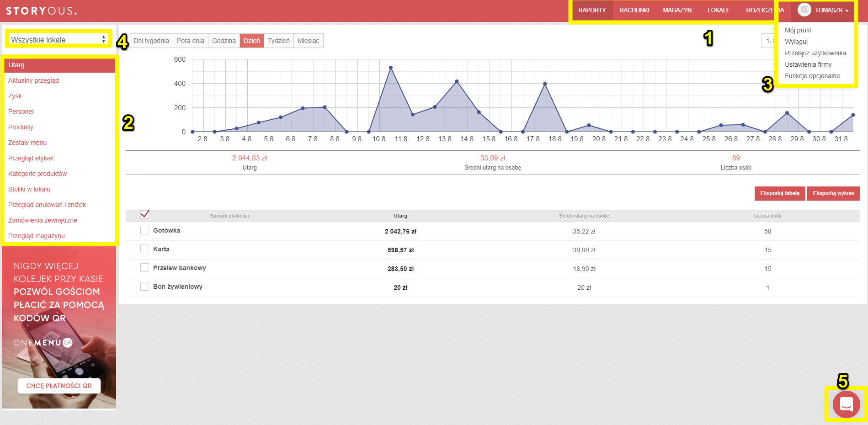Switch to the Pora dnia tab
The image size is (868, 425).
pyautogui.click(x=191, y=41)
